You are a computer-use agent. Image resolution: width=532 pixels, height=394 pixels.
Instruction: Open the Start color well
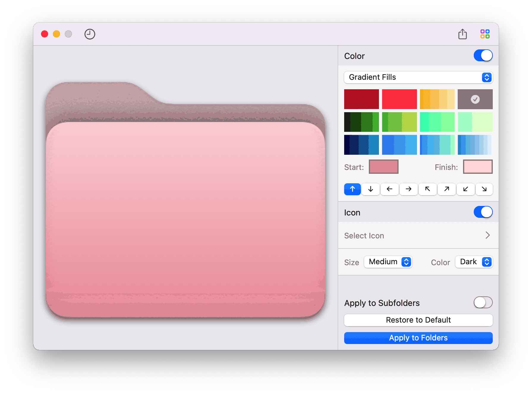384,167
